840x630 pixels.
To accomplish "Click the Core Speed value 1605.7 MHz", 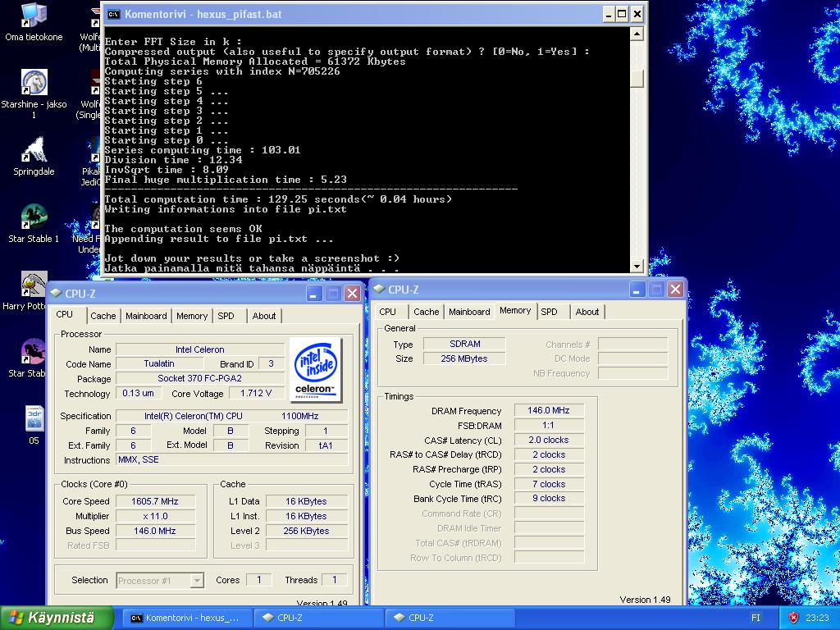I will pyautogui.click(x=155, y=501).
